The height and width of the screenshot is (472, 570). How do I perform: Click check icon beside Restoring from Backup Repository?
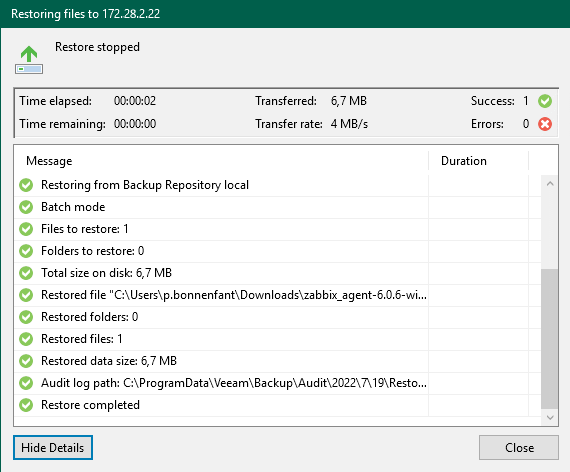(x=26, y=185)
